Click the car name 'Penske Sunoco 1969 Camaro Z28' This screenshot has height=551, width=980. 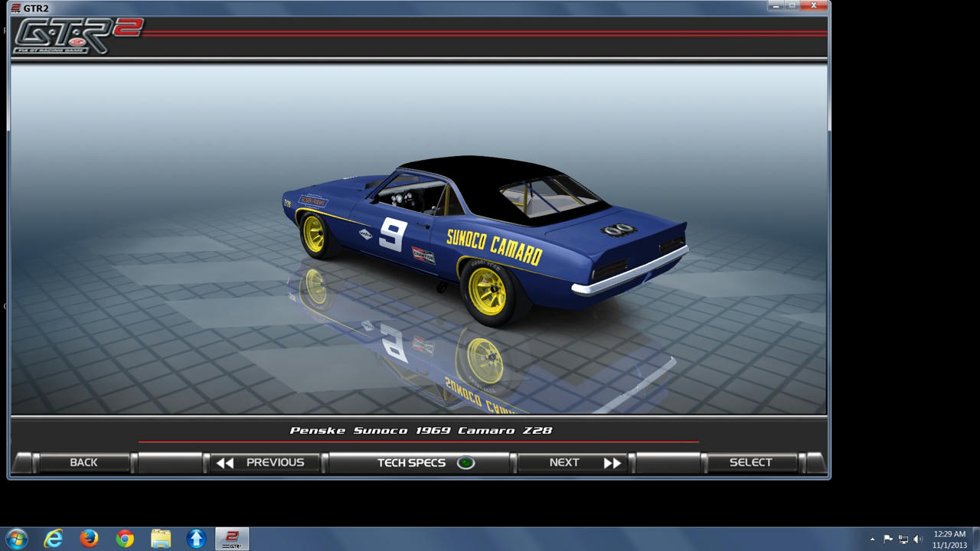tap(420, 430)
